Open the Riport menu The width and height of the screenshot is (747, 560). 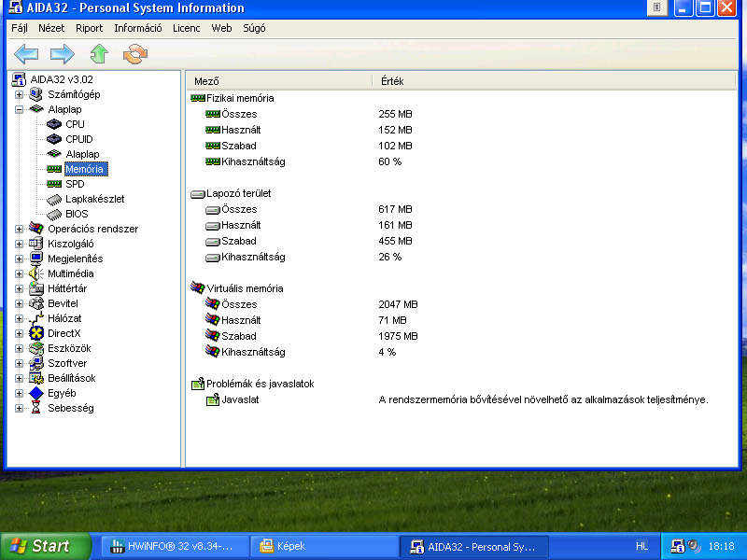(89, 28)
